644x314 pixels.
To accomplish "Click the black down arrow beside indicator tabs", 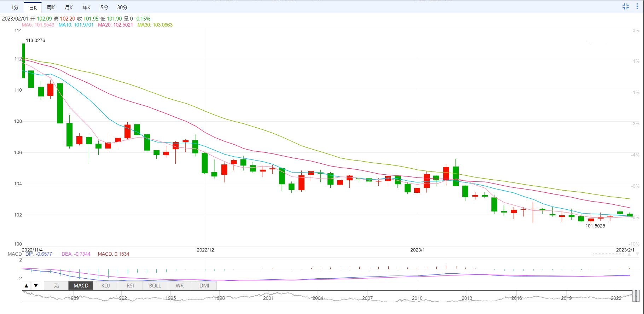I will [x=36, y=286].
